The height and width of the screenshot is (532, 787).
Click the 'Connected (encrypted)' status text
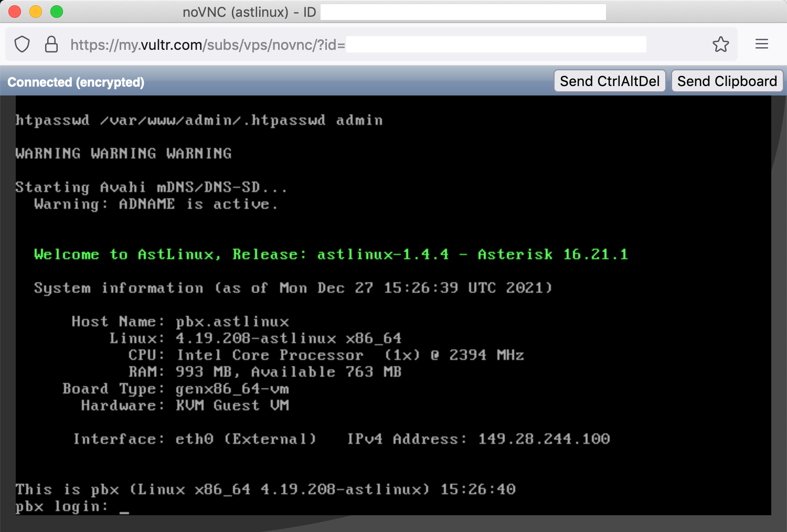tap(76, 82)
